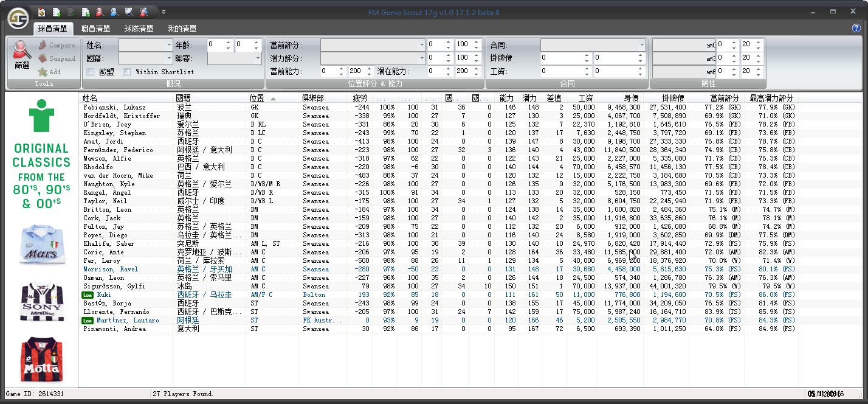This screenshot has height=404, width=868.
Task: Open the 姓名 dropdown
Action: click(146, 45)
